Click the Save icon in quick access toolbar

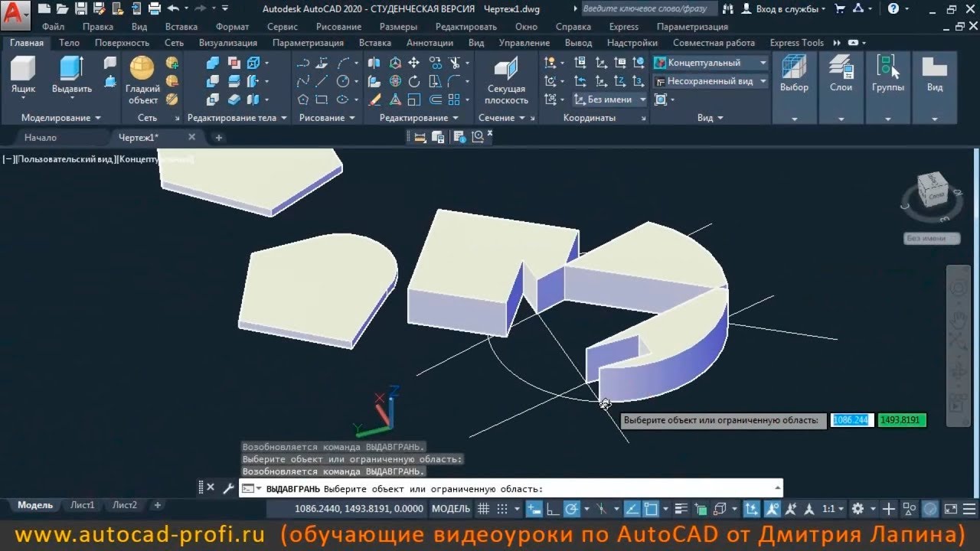click(x=80, y=8)
